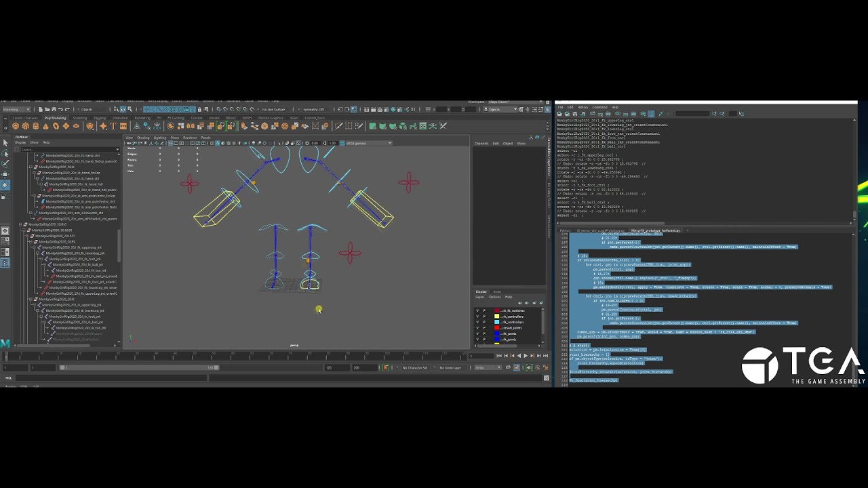Select the Polygon Sphere shelf icon

[16, 126]
